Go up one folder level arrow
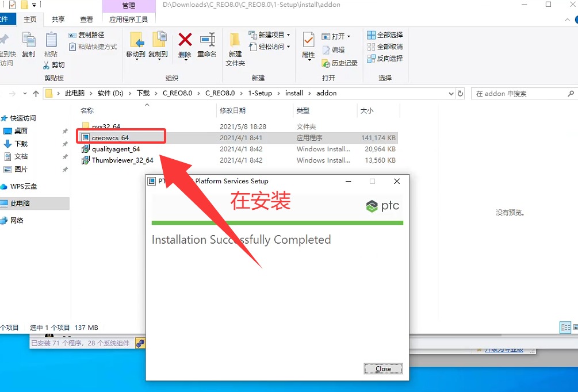 (x=36, y=93)
